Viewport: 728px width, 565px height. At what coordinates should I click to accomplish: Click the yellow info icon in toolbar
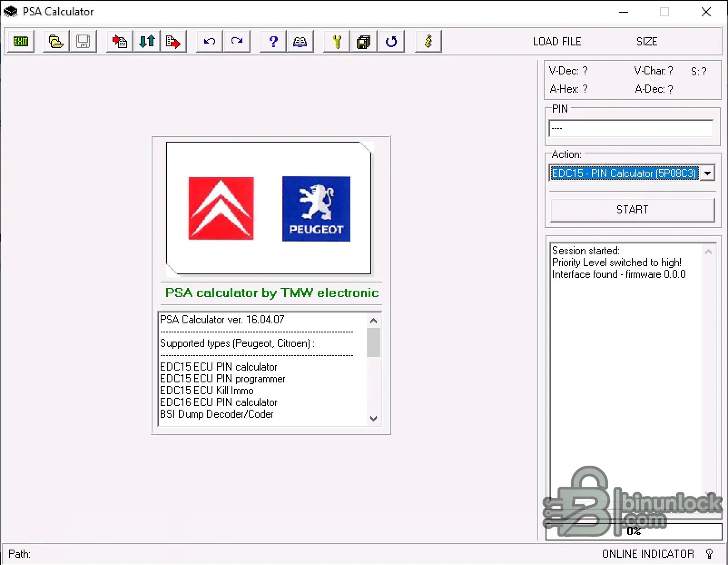[x=428, y=42]
